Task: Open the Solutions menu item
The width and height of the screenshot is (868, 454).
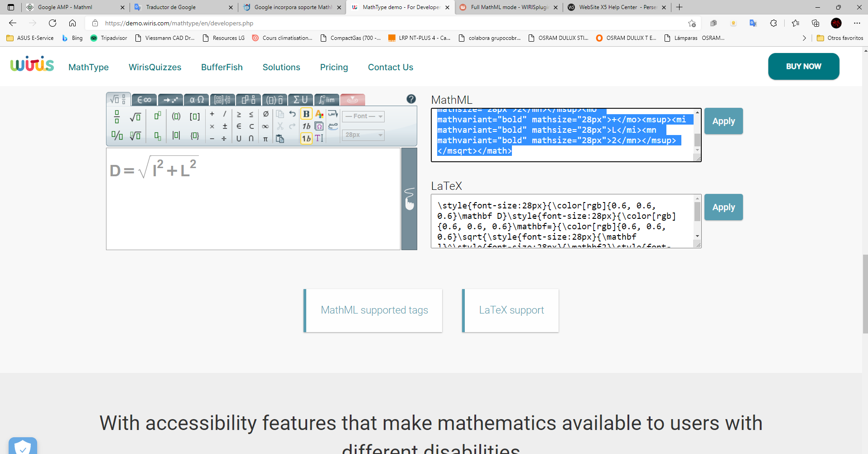Action: (x=281, y=67)
